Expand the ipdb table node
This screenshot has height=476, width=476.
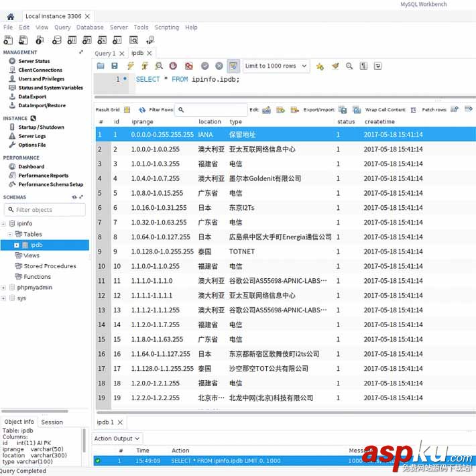click(x=17, y=245)
